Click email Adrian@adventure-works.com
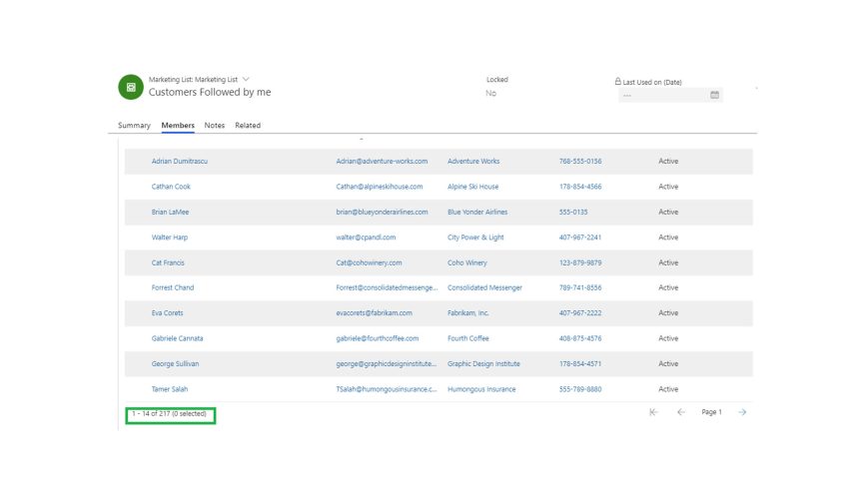Viewport: 868px width, 482px height. [382, 162]
